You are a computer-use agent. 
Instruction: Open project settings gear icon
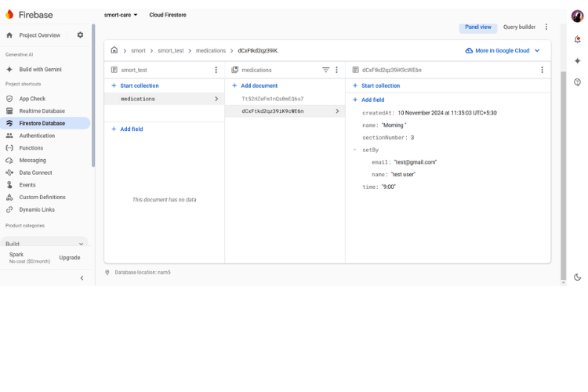click(80, 34)
